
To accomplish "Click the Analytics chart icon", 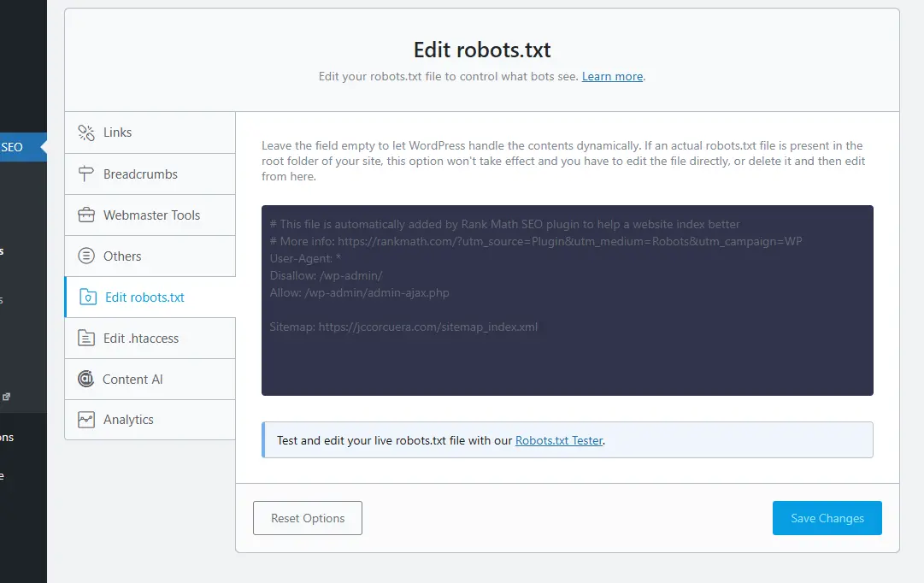I will (85, 420).
